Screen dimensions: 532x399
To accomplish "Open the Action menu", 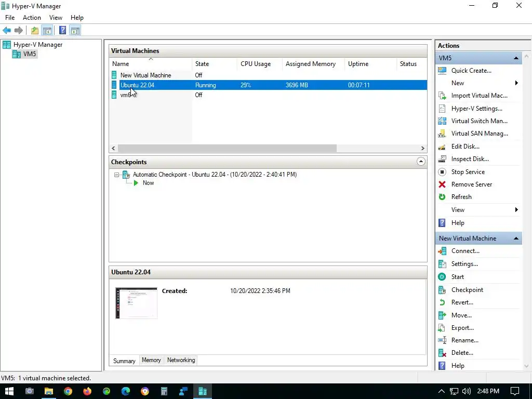I will coord(32,18).
